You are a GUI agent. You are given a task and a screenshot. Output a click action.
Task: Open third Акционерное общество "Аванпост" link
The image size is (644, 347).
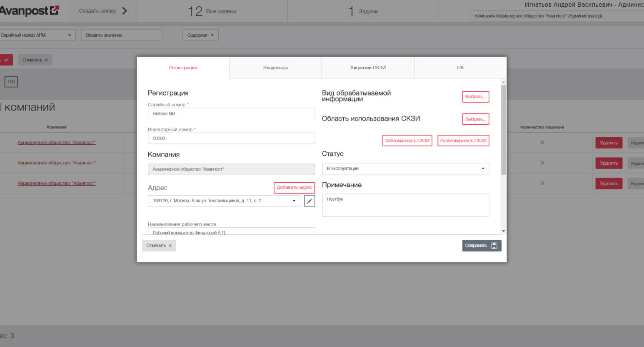(x=57, y=184)
